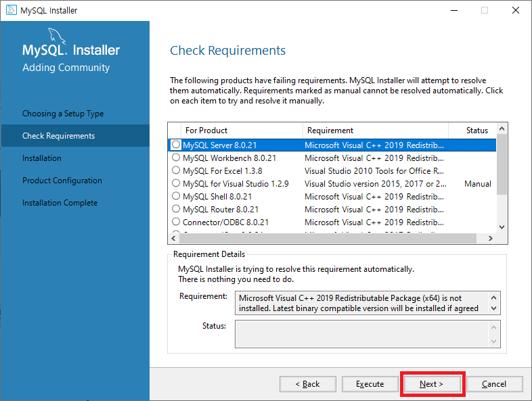
Task: Click the Manual status of Visual Studio row
Action: (478, 184)
